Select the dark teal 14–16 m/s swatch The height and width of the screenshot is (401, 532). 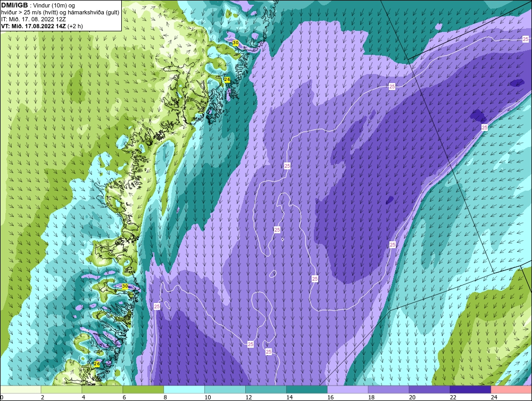pyautogui.click(x=307, y=389)
